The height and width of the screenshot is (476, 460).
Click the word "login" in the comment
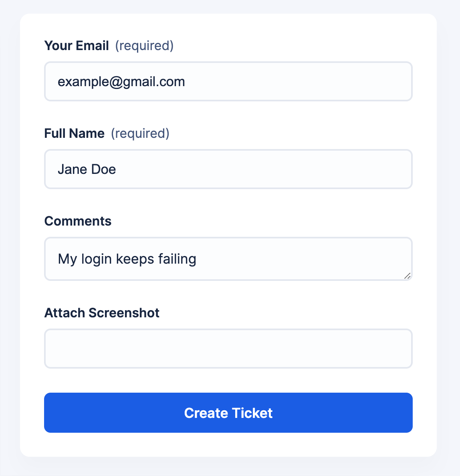pos(97,260)
